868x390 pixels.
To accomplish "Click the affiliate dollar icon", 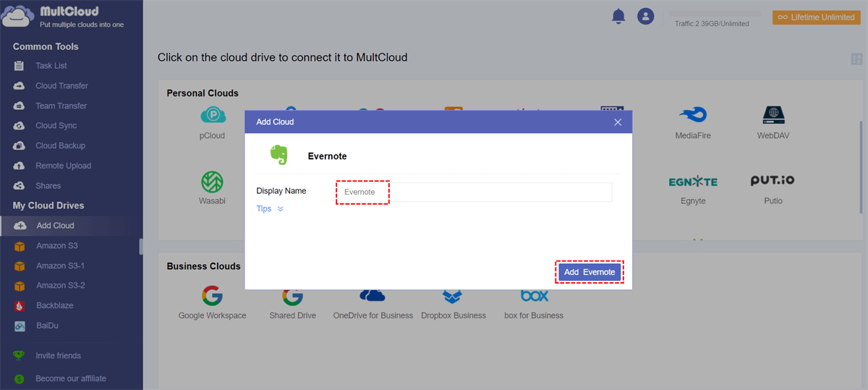I will click(20, 378).
